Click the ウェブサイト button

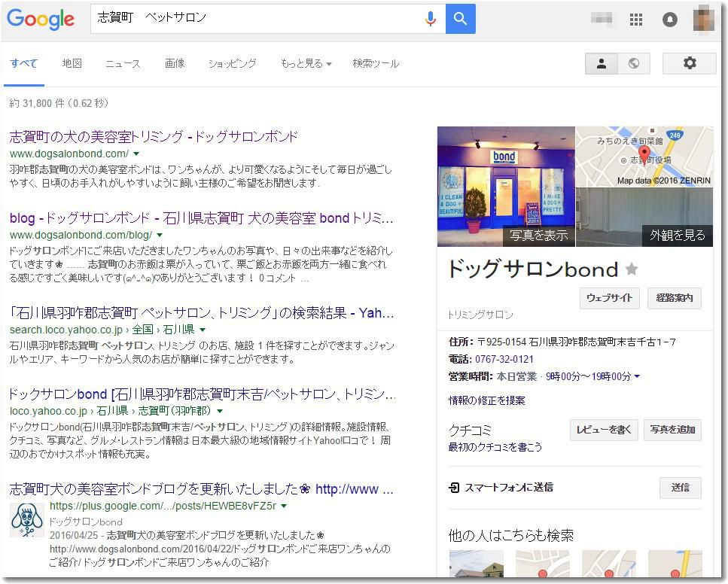(x=610, y=298)
